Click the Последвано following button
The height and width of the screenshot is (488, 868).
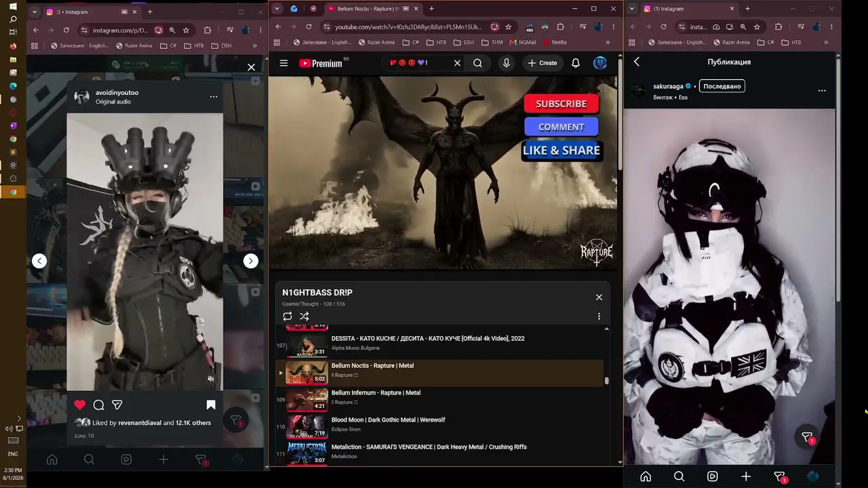tap(722, 86)
